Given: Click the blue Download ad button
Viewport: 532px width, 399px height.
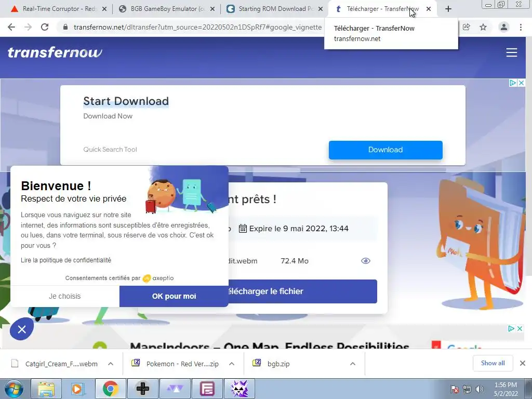Looking at the screenshot, I should 385,150.
